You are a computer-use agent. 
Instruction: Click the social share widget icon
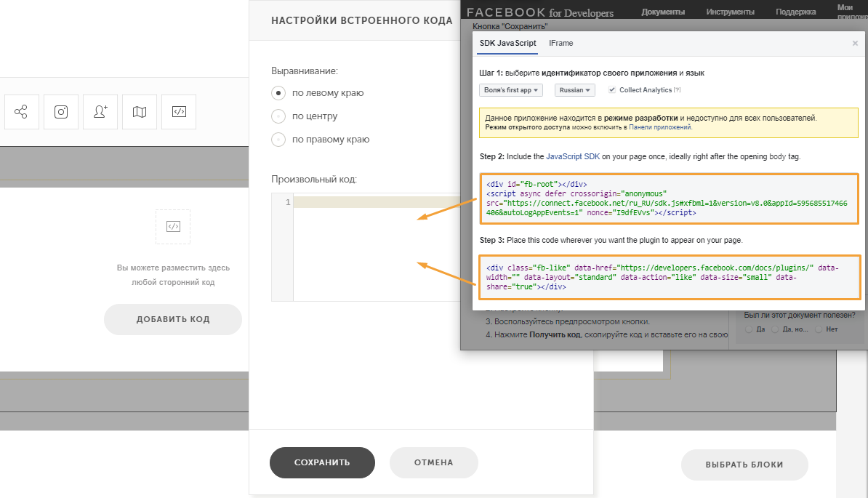tap(21, 112)
